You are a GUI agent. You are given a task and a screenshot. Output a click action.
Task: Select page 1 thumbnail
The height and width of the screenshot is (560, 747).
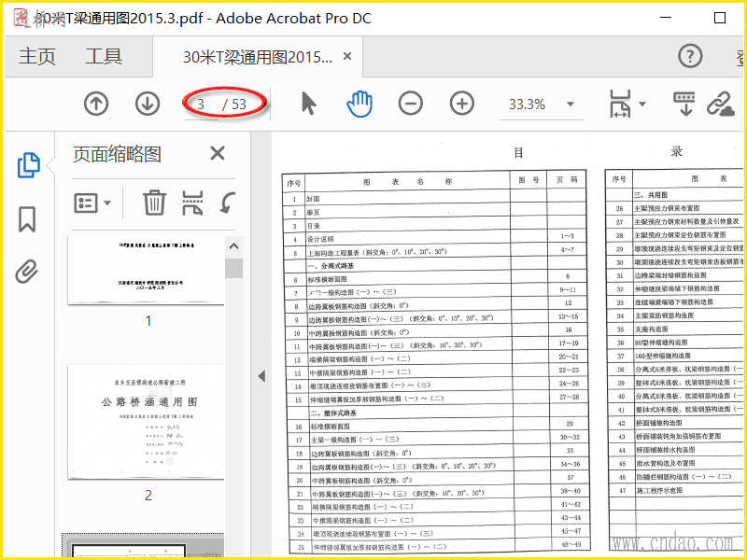pos(147,271)
